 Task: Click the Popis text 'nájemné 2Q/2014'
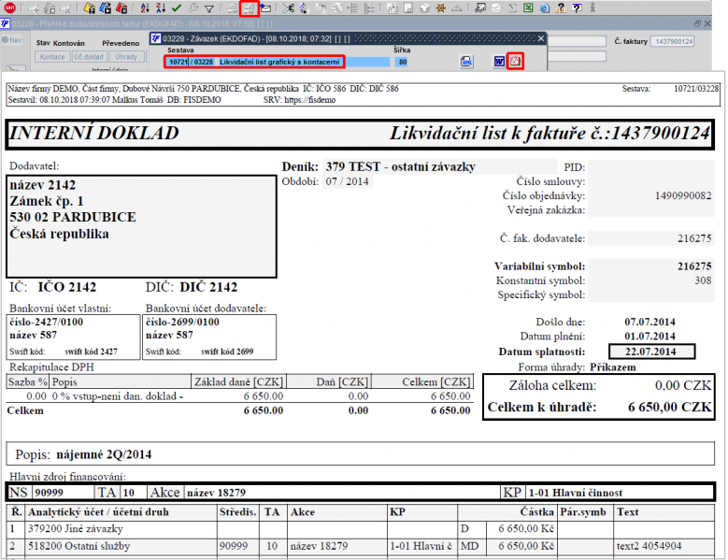tap(104, 454)
